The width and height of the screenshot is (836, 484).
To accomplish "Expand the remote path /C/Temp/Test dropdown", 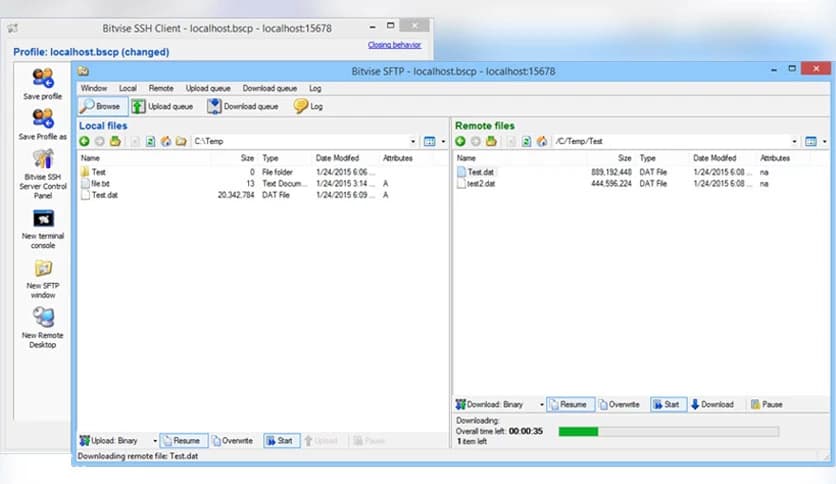I will click(x=794, y=141).
